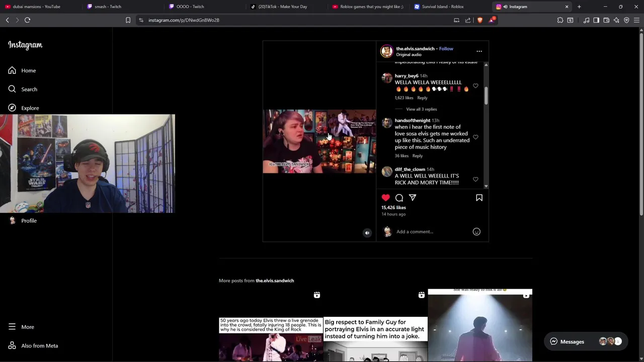This screenshot has width=644, height=362.
Task: Go back in browser
Action: 8,20
